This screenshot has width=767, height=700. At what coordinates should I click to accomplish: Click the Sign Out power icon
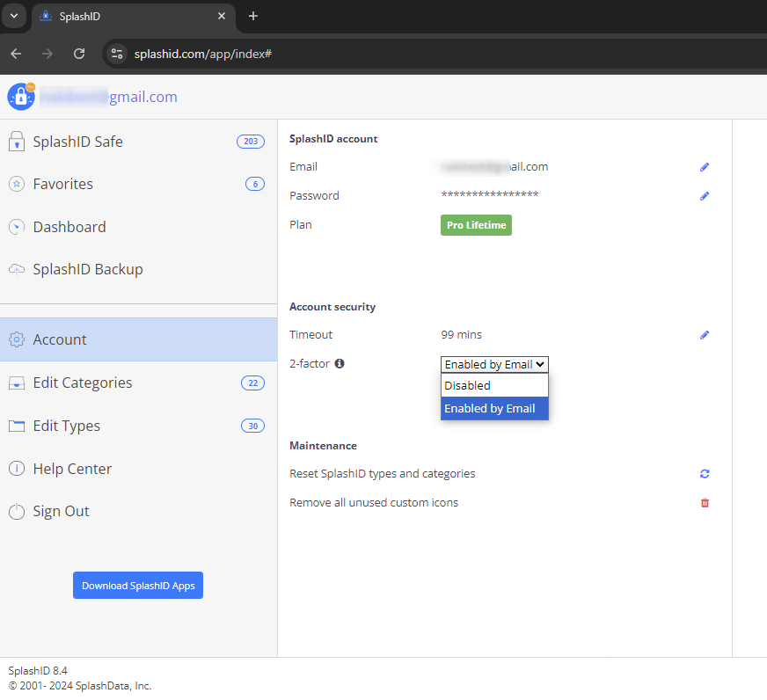click(17, 511)
